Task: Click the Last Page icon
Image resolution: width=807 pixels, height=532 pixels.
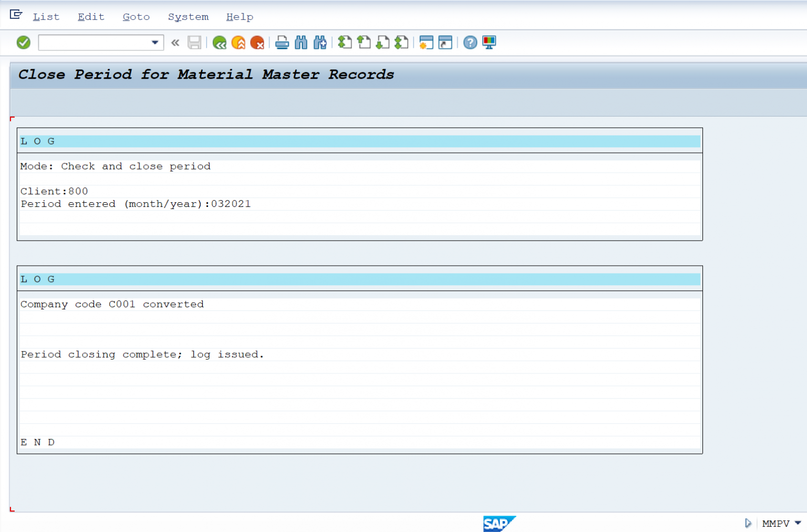Action: click(x=402, y=43)
